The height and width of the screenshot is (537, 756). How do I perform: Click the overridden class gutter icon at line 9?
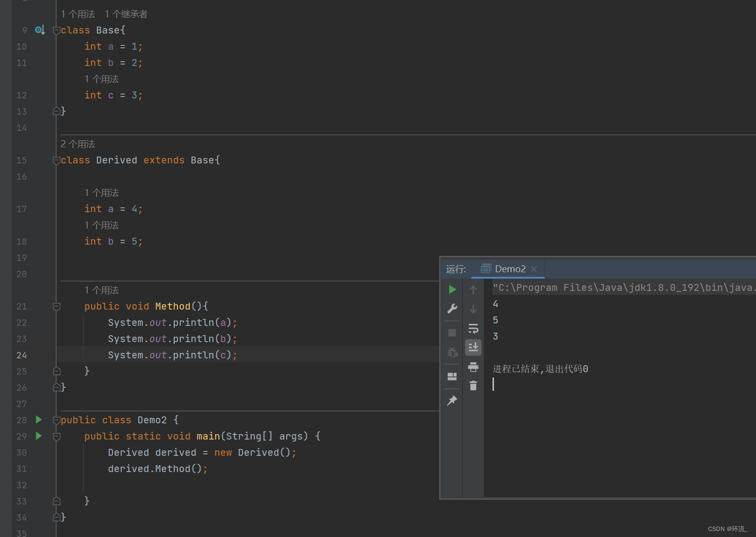click(x=40, y=30)
